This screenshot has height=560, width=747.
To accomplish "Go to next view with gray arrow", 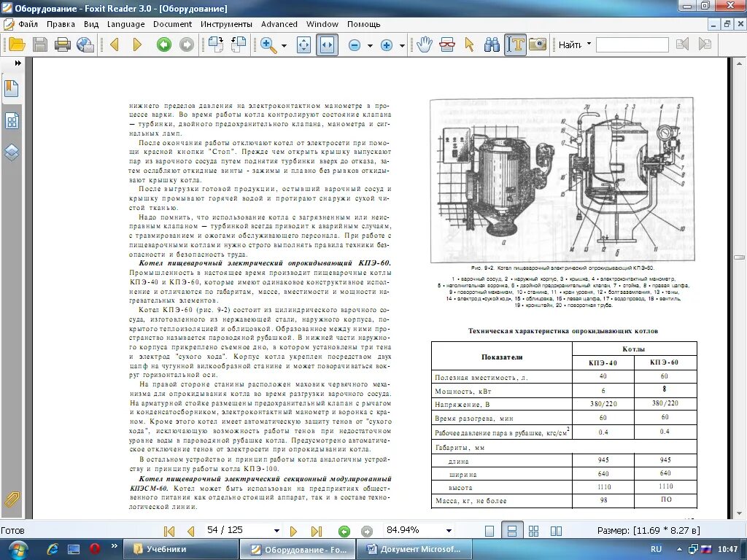I will (x=187, y=44).
